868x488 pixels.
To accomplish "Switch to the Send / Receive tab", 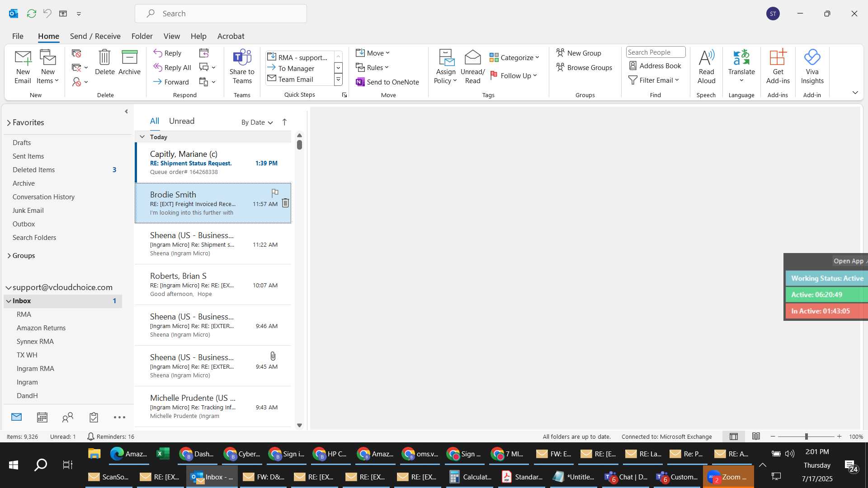I will click(95, 36).
